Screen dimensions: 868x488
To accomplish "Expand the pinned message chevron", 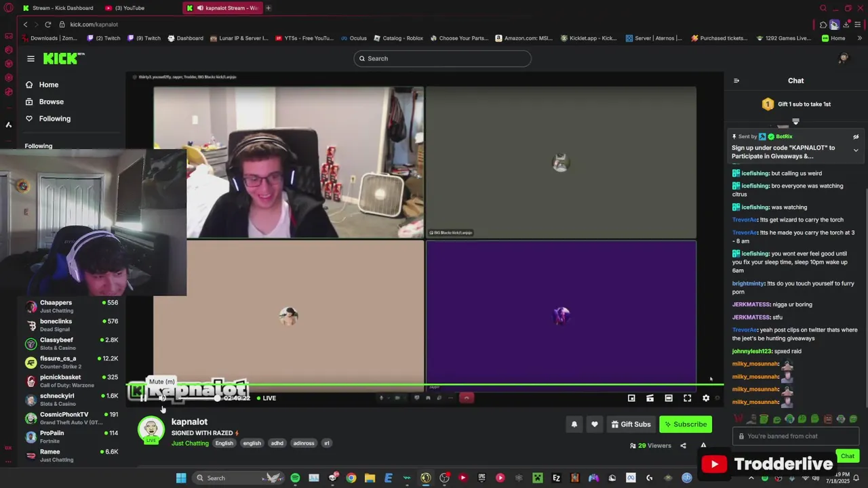I will [x=856, y=150].
